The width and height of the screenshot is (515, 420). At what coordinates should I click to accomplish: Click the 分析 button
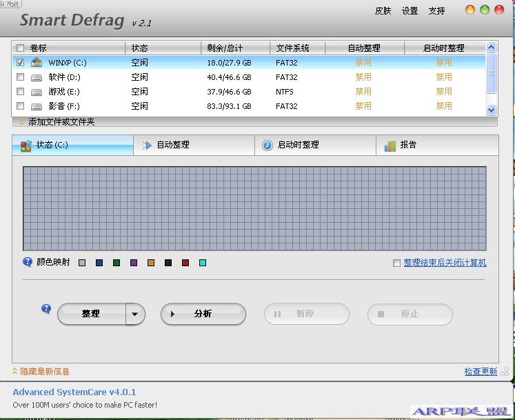pyautogui.click(x=203, y=314)
